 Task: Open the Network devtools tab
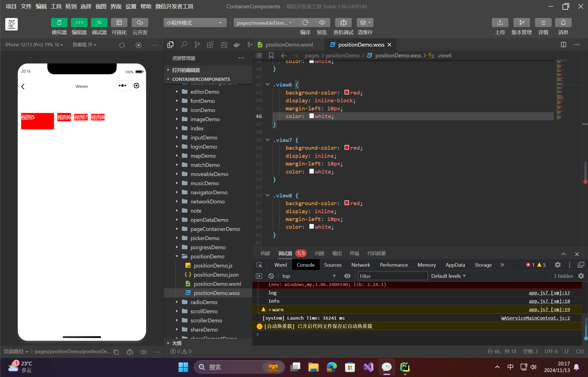tap(360, 265)
